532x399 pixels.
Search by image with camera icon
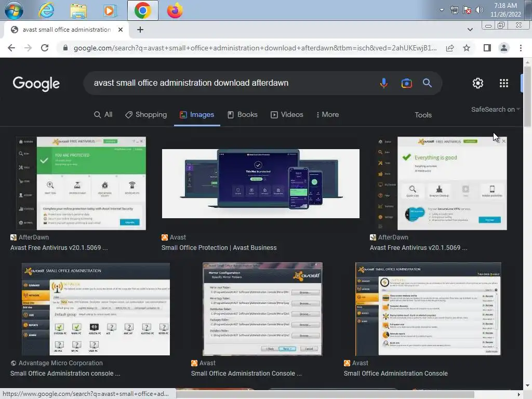[406, 83]
